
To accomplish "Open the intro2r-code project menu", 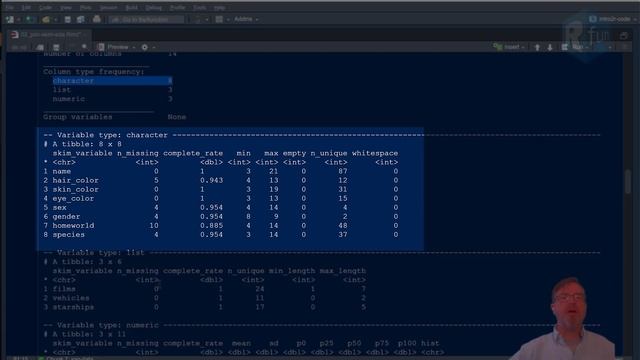I will (613, 19).
